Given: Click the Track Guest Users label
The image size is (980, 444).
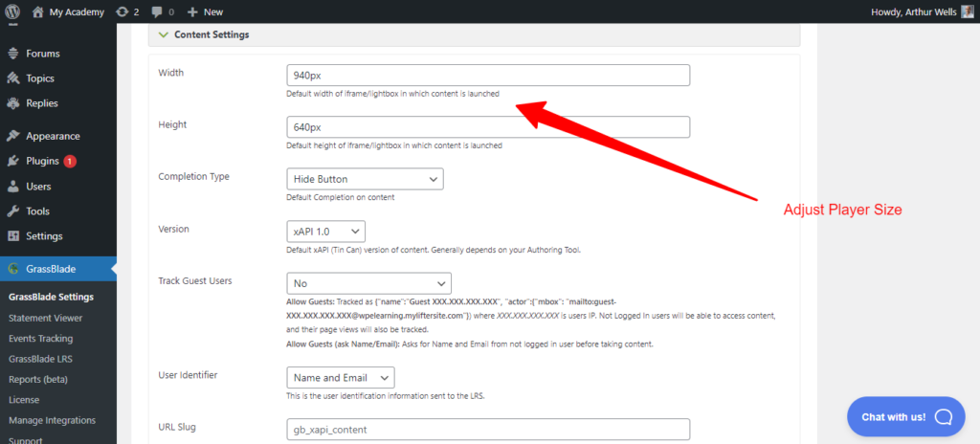Looking at the screenshot, I should tap(195, 280).
